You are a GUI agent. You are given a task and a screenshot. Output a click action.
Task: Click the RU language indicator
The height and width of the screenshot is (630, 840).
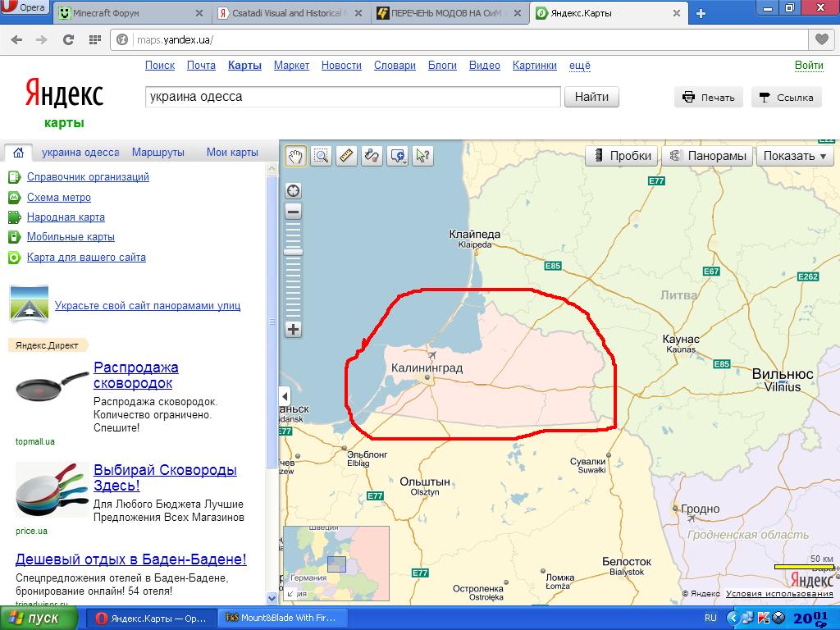(x=710, y=618)
